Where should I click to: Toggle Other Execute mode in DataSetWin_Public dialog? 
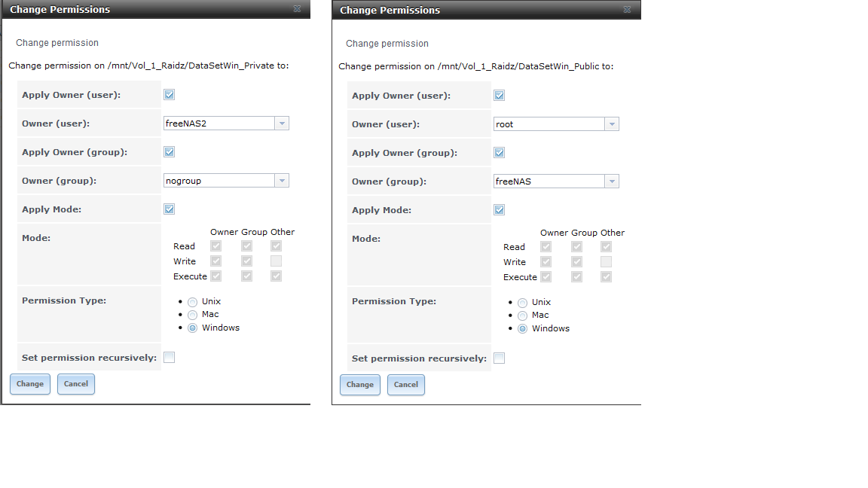click(606, 276)
